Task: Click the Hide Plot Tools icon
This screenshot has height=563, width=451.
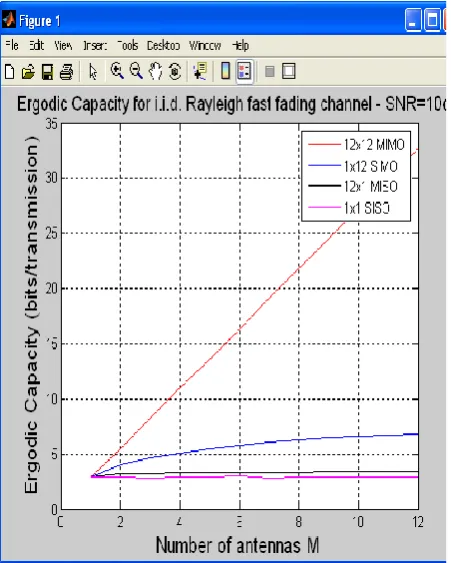Action: point(269,71)
